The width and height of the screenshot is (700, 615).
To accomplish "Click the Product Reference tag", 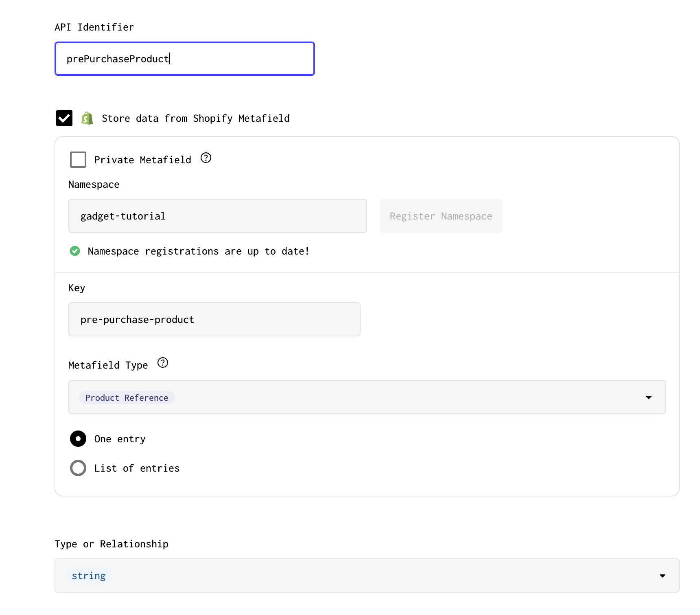I will coord(127,398).
